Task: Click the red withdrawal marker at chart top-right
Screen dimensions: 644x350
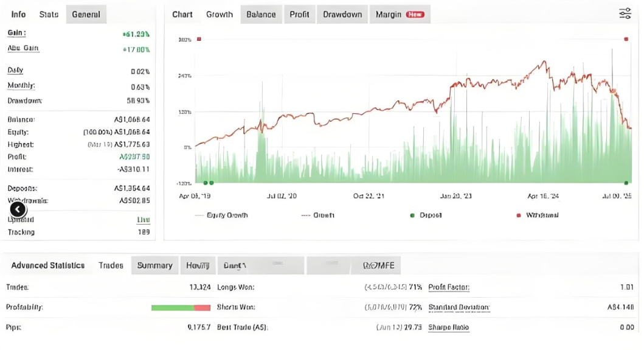Action: click(626, 39)
